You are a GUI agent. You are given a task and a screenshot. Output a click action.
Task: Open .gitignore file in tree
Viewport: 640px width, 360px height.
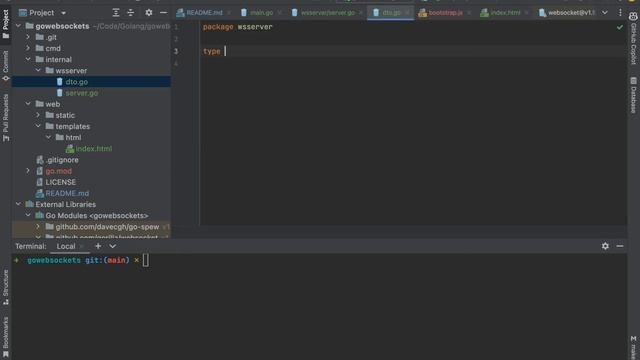point(62,160)
